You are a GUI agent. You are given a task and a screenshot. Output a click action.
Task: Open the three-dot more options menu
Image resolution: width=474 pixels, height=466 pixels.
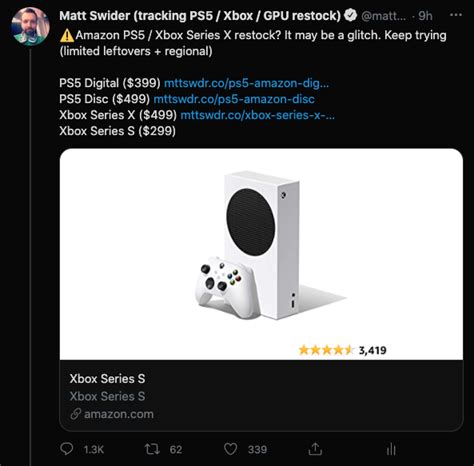(x=456, y=15)
